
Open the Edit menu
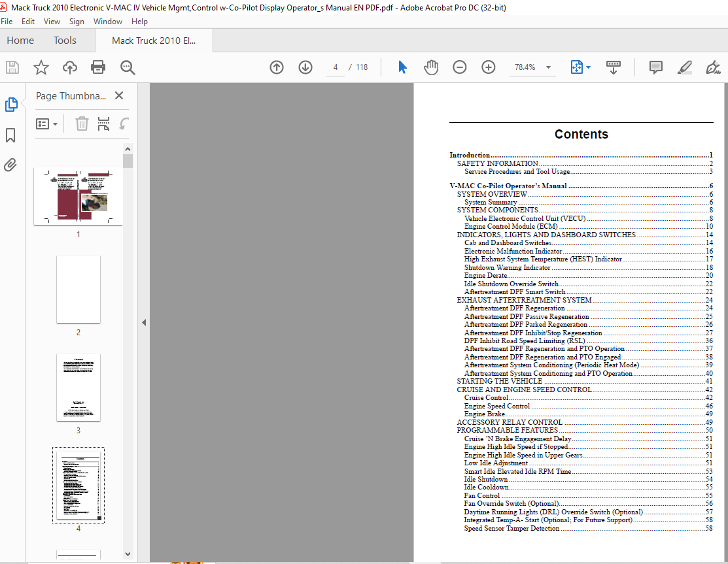pyautogui.click(x=28, y=22)
